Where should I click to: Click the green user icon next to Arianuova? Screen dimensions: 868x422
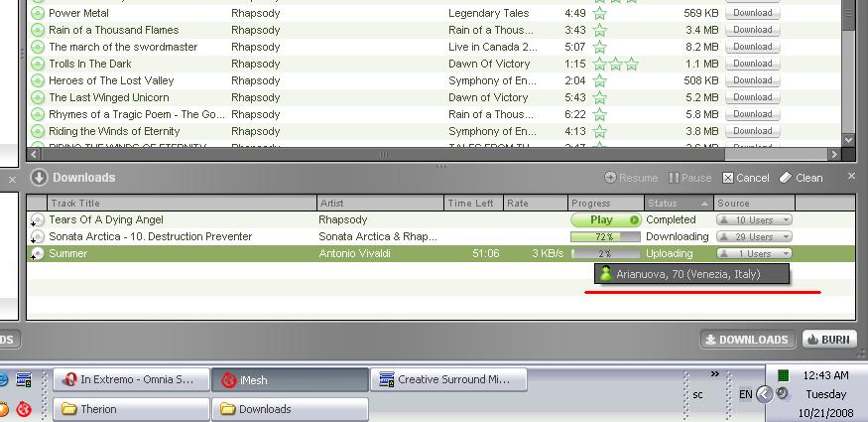(x=605, y=274)
